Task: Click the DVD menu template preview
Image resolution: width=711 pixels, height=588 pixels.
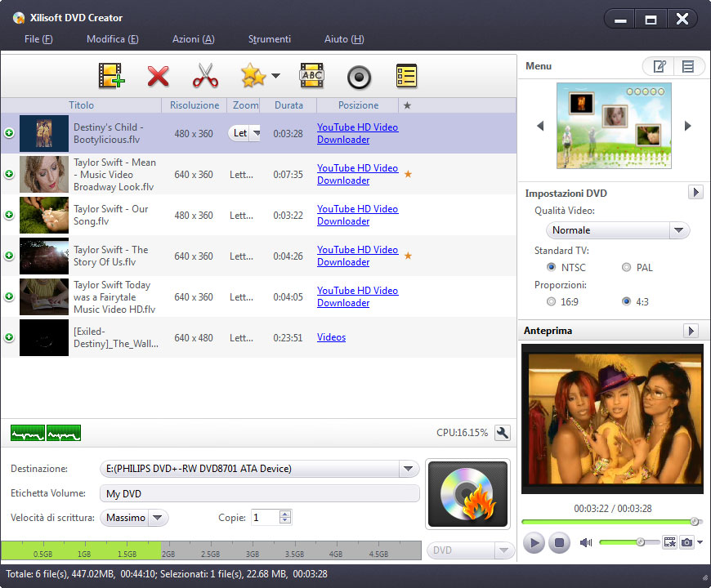Action: click(614, 126)
